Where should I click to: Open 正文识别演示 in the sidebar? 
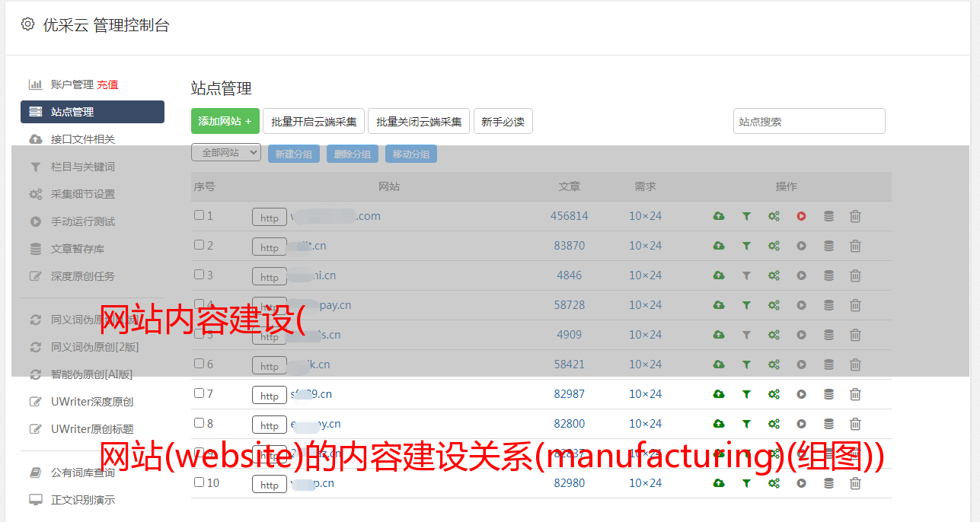coord(83,500)
